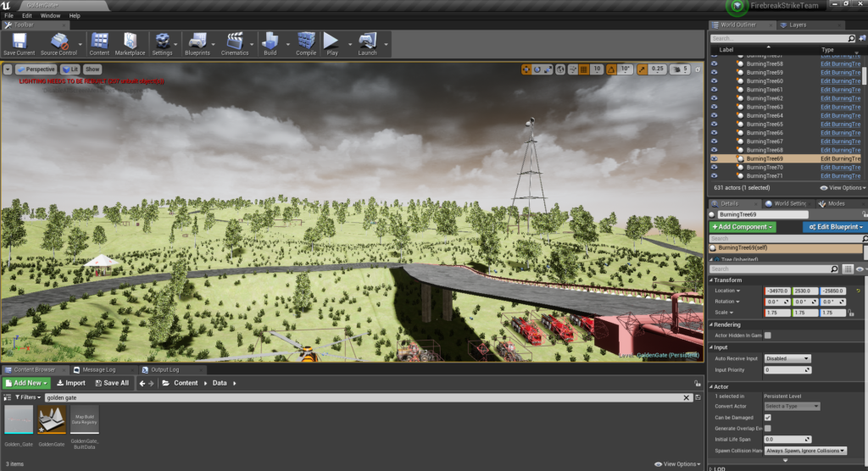This screenshot has width=868, height=471.
Task: Hide BurningTree62 using its eye icon
Action: point(714,98)
